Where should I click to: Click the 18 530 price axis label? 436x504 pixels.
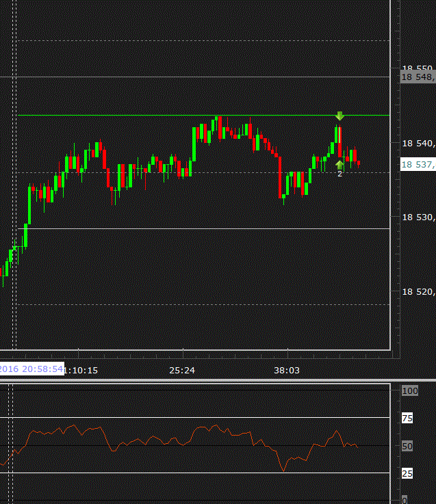(x=419, y=217)
